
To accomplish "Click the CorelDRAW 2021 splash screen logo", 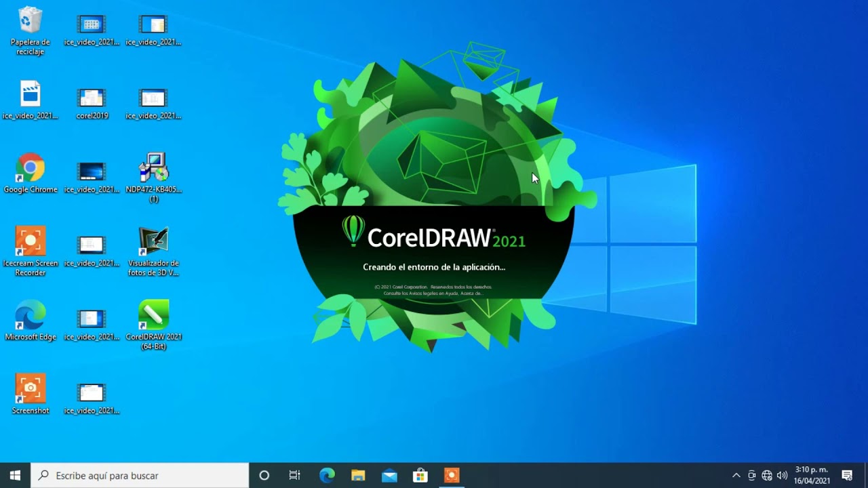I will 434,232.
